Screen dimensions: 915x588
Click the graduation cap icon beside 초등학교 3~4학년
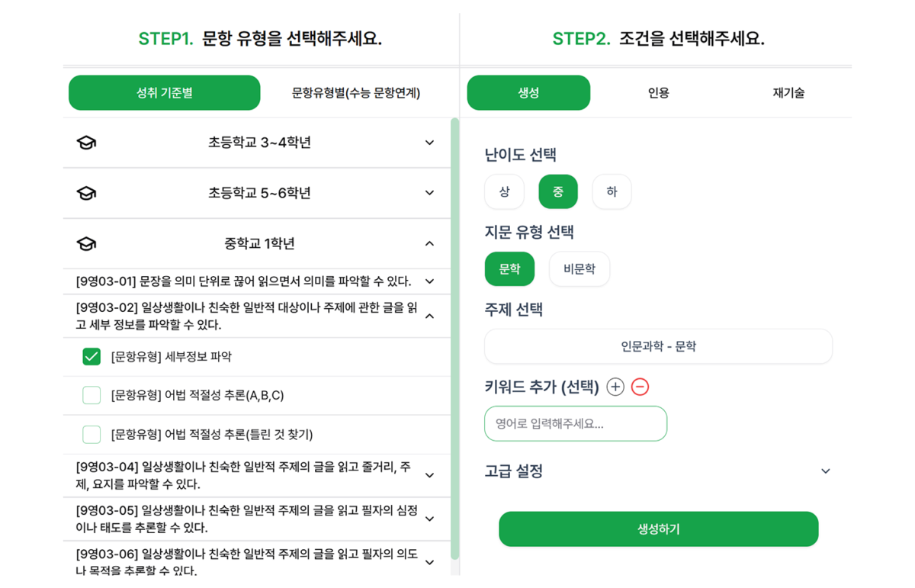85,142
